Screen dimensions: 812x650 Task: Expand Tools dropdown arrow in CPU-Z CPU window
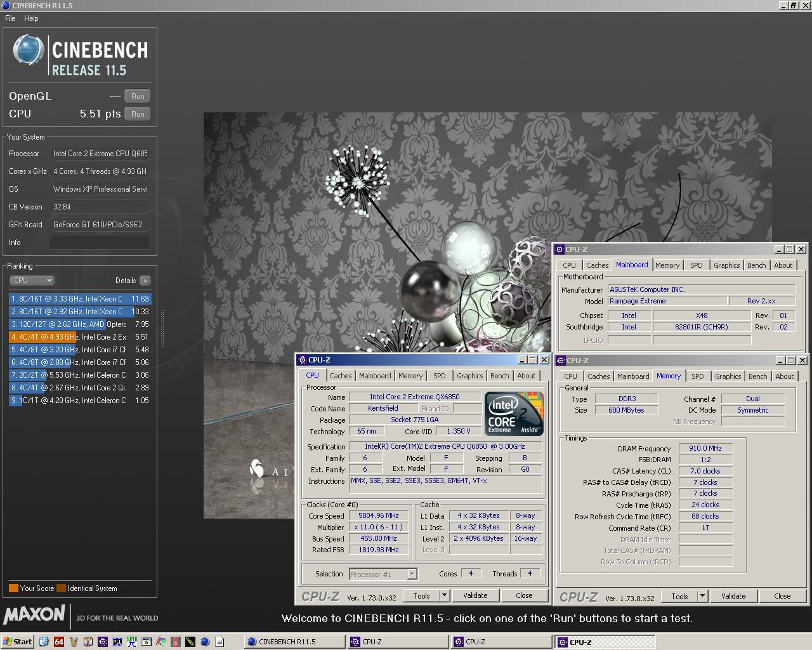coord(444,595)
